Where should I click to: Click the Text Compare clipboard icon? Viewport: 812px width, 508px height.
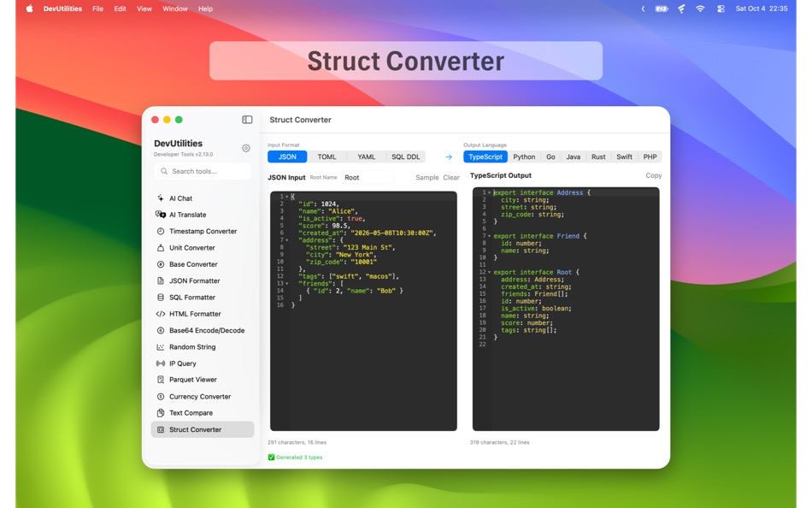[x=161, y=413]
